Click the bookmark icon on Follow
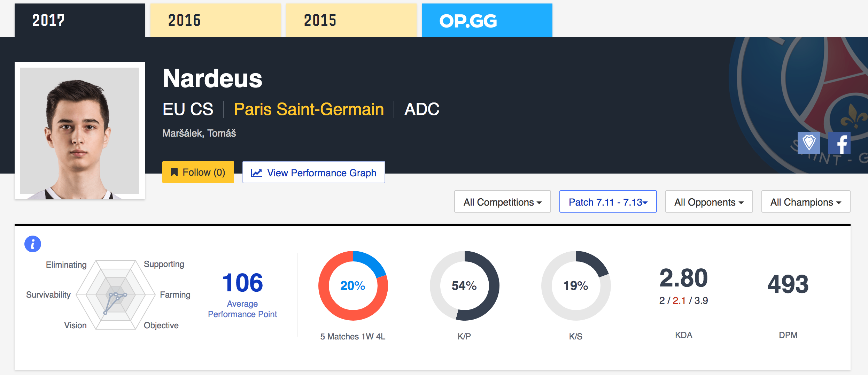 click(x=174, y=172)
